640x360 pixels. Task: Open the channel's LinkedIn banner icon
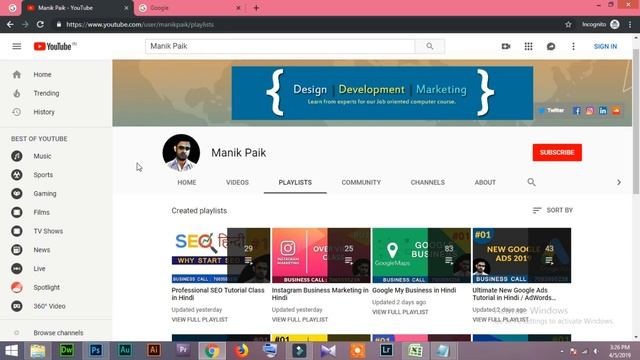coord(603,111)
